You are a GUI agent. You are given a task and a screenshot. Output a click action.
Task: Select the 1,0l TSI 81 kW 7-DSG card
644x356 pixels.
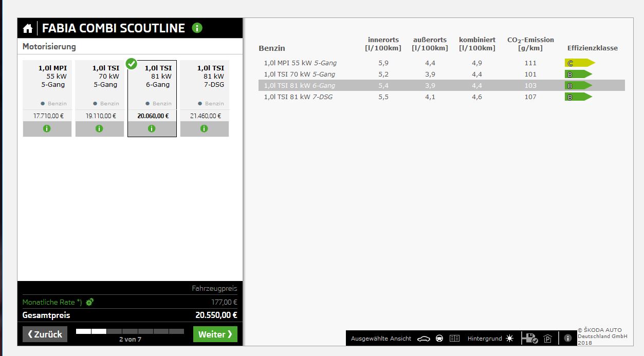[205, 99]
